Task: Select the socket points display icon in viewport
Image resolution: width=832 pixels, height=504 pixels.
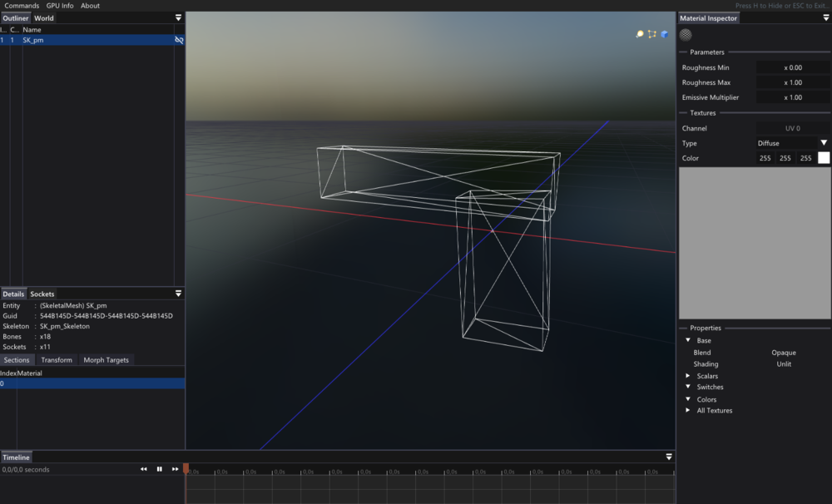Action: pyautogui.click(x=651, y=35)
